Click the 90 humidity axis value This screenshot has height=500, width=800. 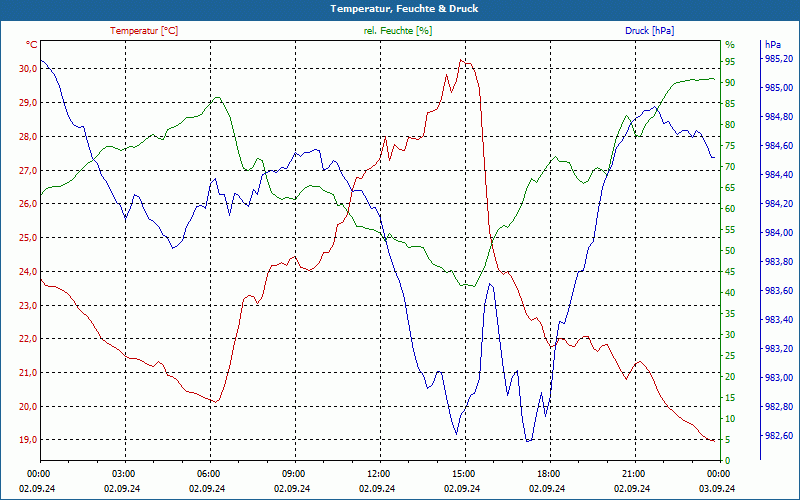(730, 83)
